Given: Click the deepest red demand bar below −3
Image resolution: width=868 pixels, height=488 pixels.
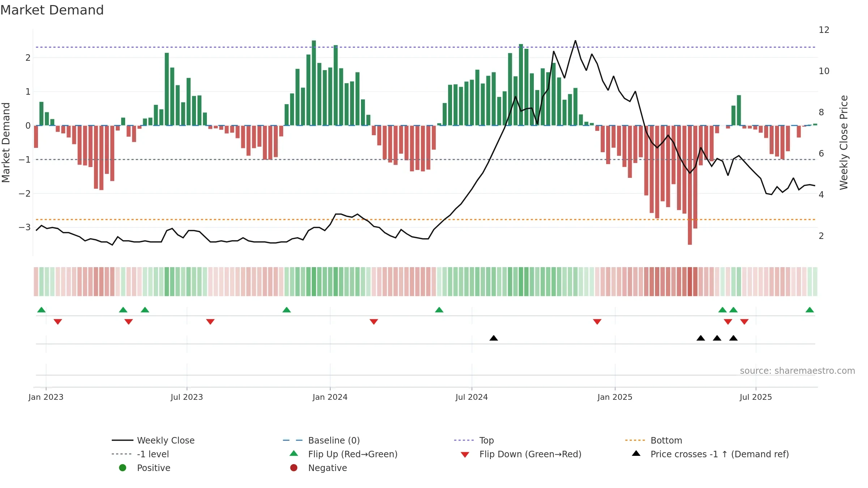Looking at the screenshot, I should tap(690, 185).
